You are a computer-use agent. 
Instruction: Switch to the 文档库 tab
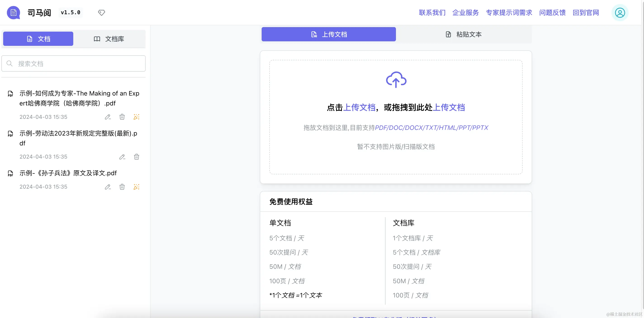point(109,39)
